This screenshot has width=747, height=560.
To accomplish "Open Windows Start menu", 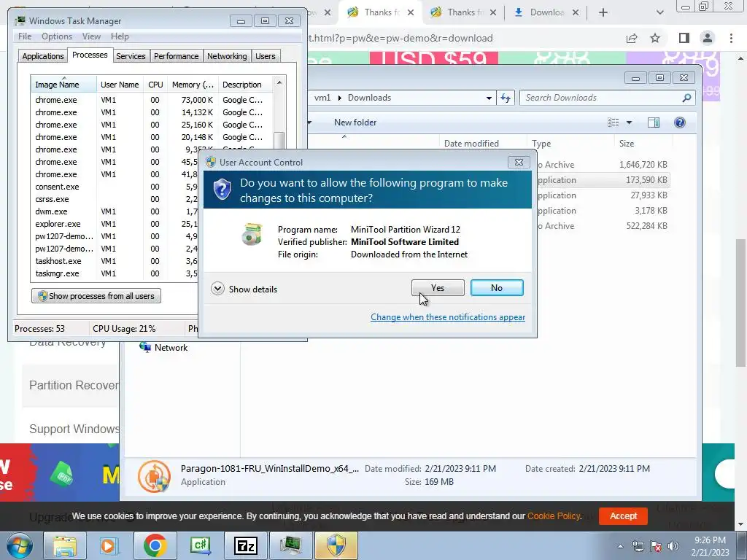I will [19, 545].
